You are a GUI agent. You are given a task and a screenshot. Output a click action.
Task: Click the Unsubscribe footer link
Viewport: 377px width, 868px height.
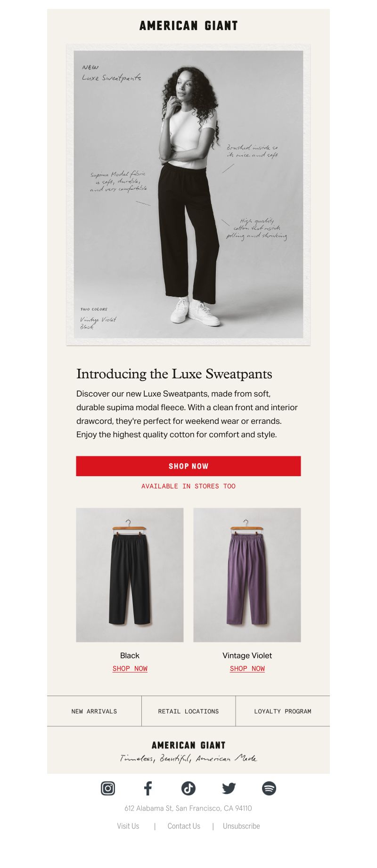point(241,826)
